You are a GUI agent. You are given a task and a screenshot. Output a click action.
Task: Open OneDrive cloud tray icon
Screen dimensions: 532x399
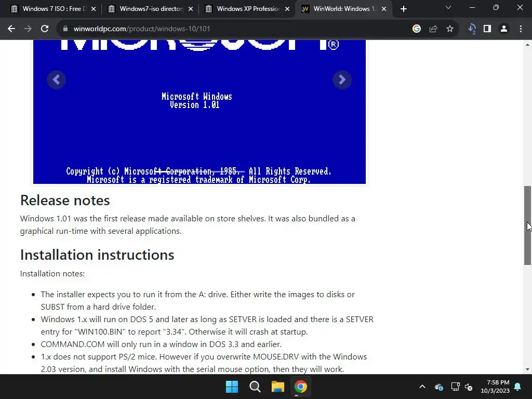[x=438, y=387]
